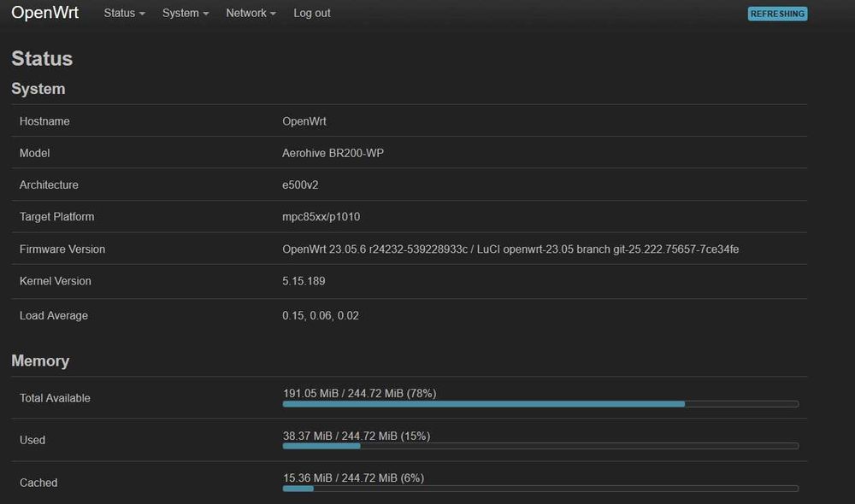Click the Total Available memory progress bar
This screenshot has width=855, height=504.
pyautogui.click(x=540, y=404)
